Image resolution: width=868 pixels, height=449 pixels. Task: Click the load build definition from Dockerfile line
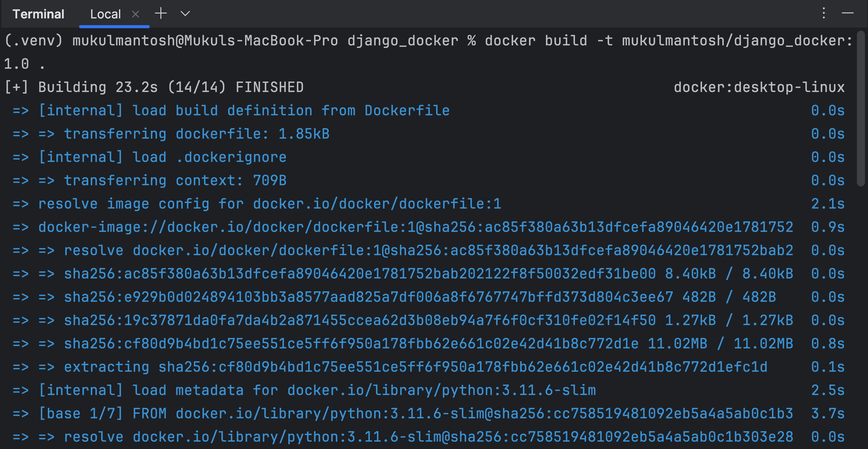pyautogui.click(x=244, y=110)
